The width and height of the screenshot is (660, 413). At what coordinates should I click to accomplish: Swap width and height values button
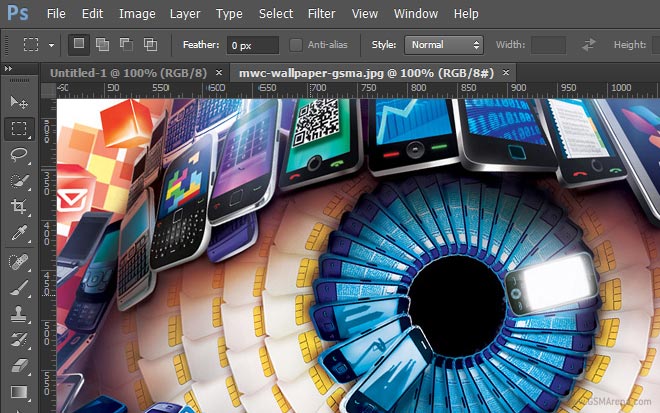tap(588, 45)
